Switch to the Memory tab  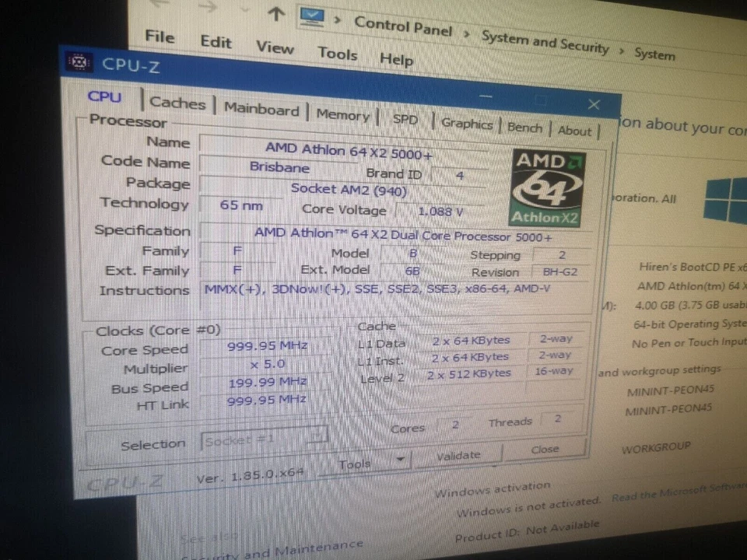tap(342, 115)
